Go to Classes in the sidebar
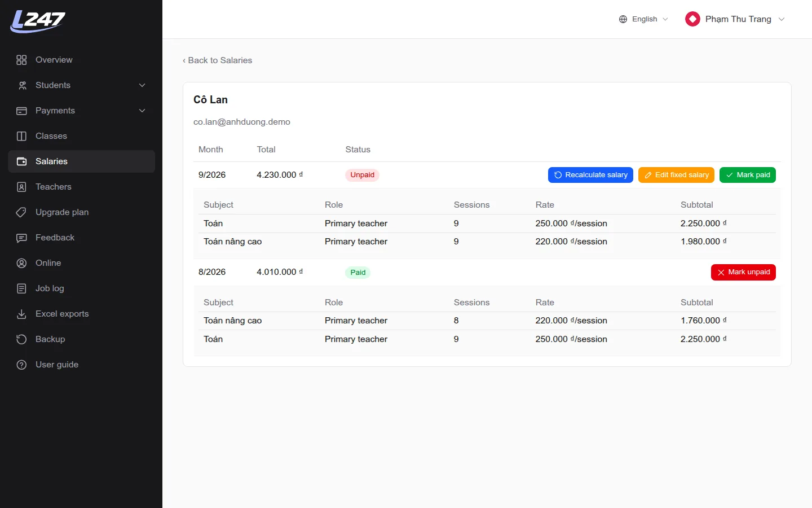 82,136
